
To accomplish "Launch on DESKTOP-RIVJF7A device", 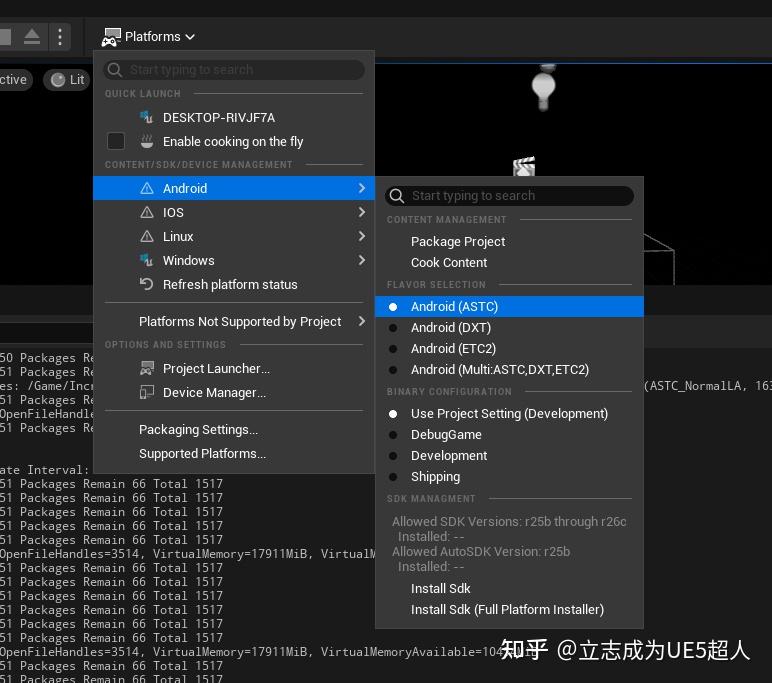I will (234, 118).
